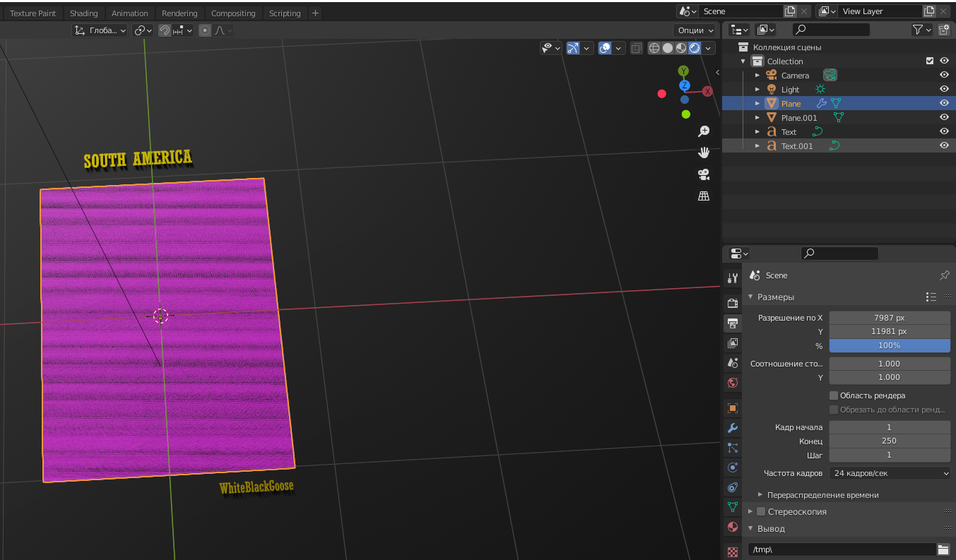The height and width of the screenshot is (560, 956).
Task: Click the folder icon beside output path
Action: 943,549
